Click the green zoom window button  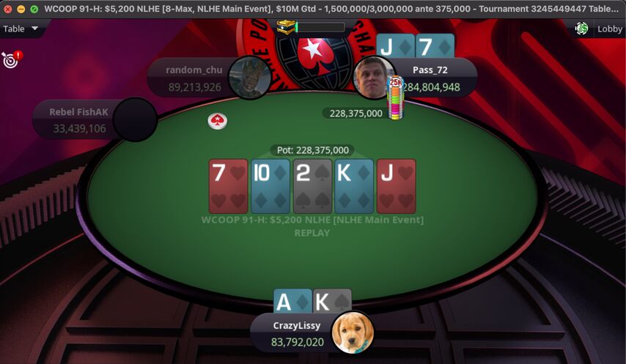pos(34,8)
